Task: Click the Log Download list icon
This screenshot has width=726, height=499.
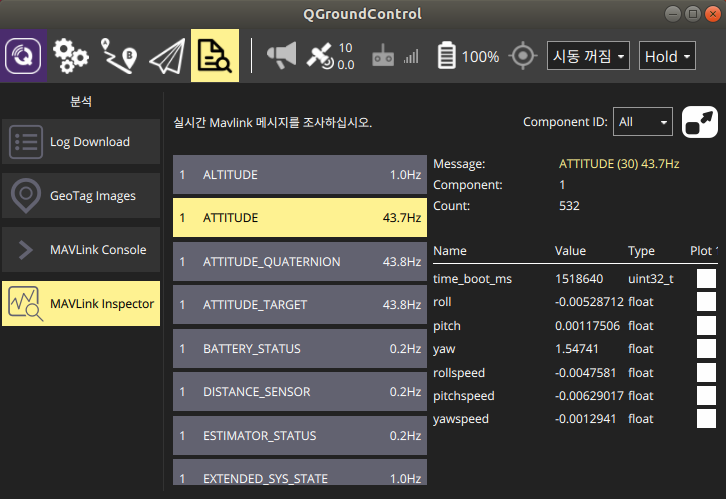Action: [26, 142]
